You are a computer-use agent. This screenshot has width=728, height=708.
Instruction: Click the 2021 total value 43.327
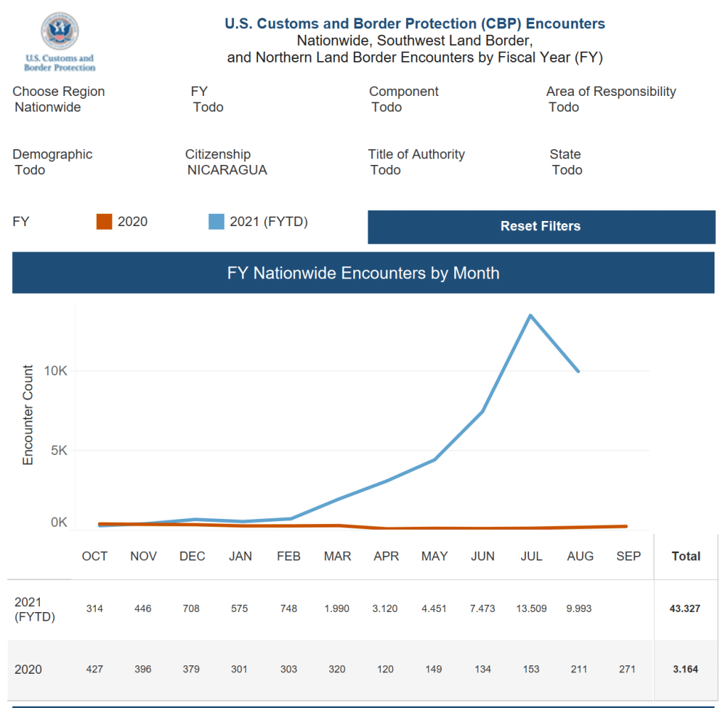click(x=686, y=609)
